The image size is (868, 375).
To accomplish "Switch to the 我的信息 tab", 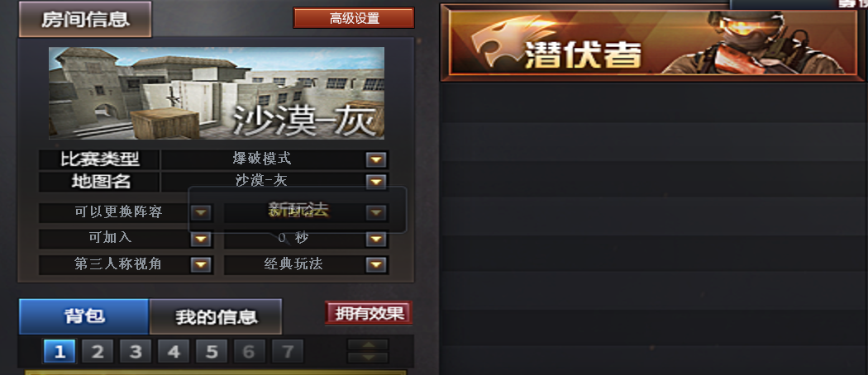I will [216, 317].
